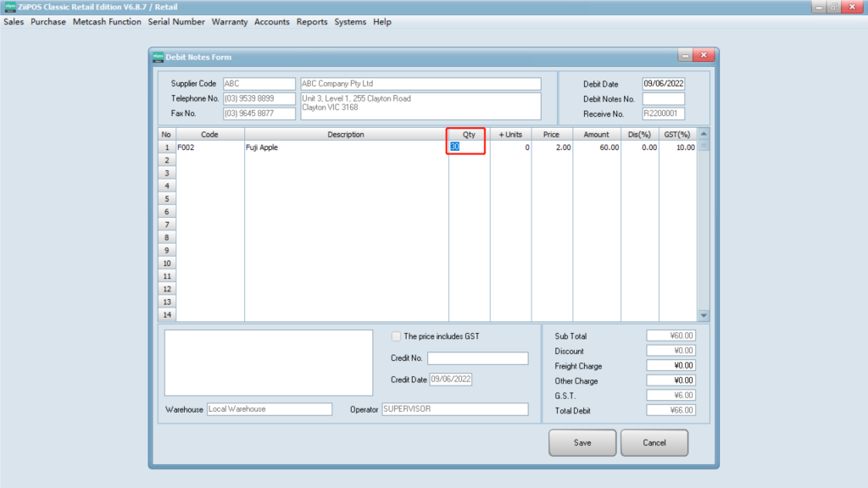Click the ZiiPOS icon in Debit Notes title bar

(x=158, y=57)
